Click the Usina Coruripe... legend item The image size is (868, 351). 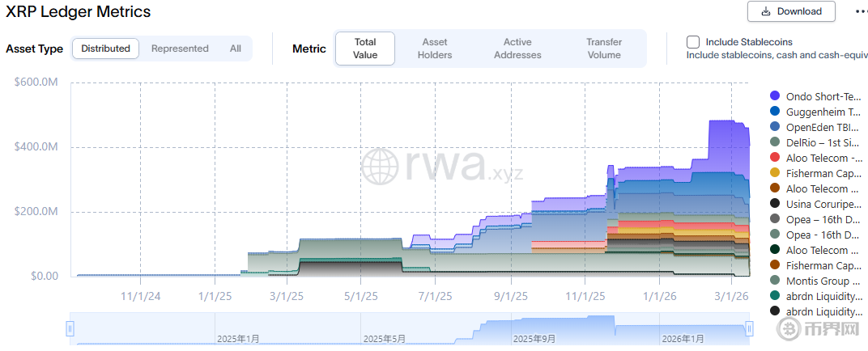tap(816, 204)
